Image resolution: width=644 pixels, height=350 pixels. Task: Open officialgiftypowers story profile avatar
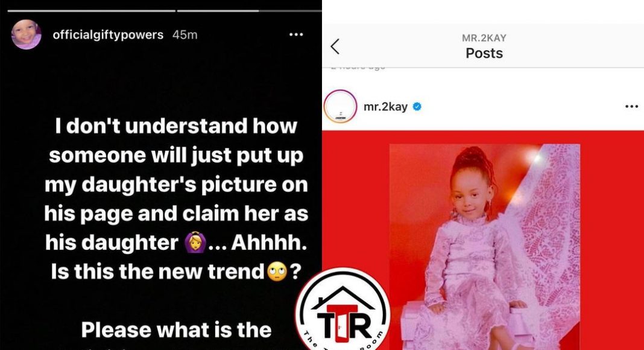coord(27,34)
